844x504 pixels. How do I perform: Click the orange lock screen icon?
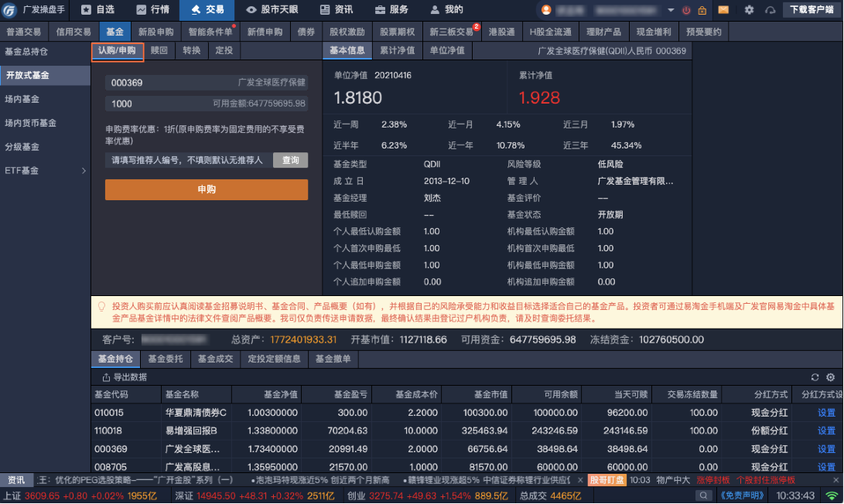point(702,10)
